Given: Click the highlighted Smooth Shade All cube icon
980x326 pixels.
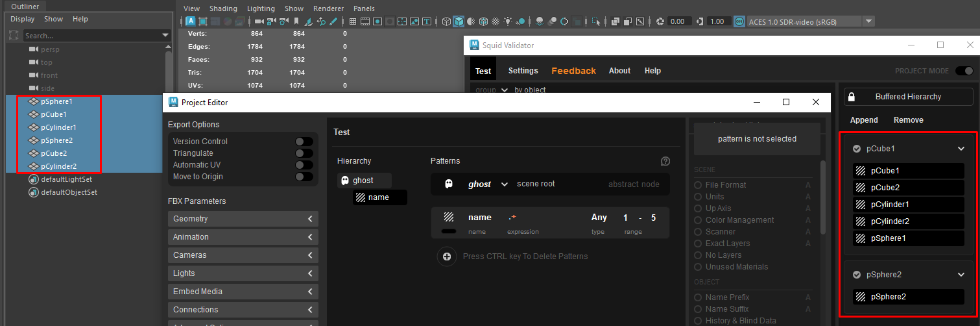Looking at the screenshot, I should pos(459,21).
